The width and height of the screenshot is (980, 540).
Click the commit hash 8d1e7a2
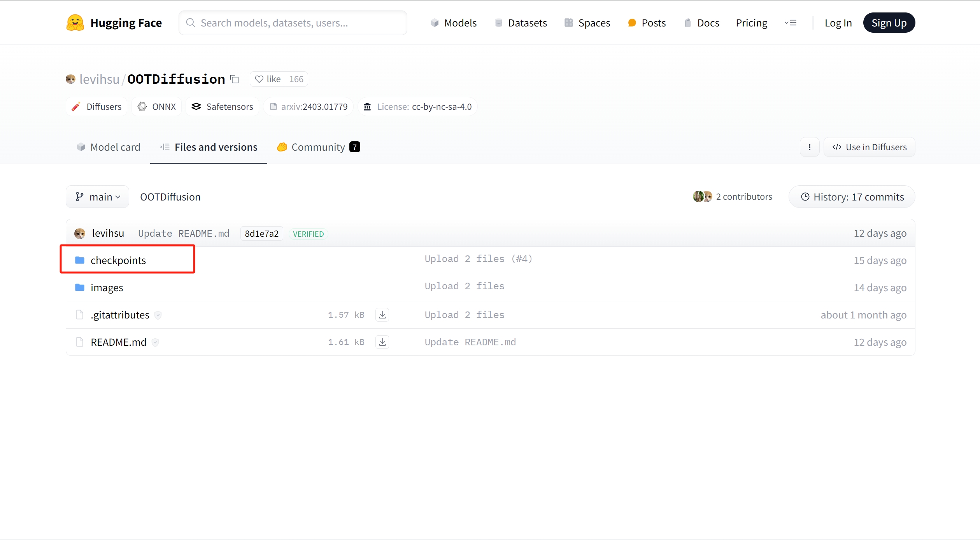pyautogui.click(x=261, y=234)
